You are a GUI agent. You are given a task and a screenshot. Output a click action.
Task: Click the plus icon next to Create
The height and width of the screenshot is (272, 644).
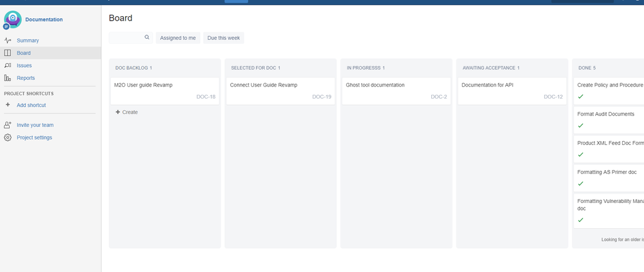tap(118, 112)
